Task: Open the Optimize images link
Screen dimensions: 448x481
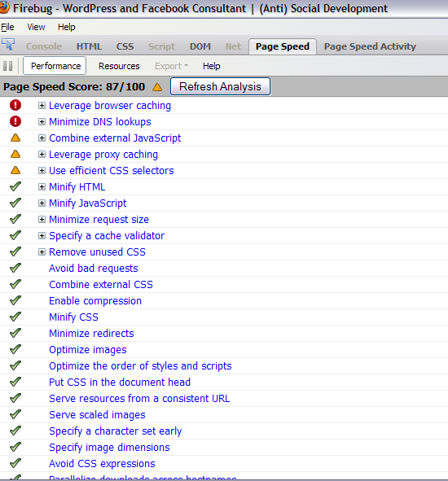Action: (x=88, y=350)
